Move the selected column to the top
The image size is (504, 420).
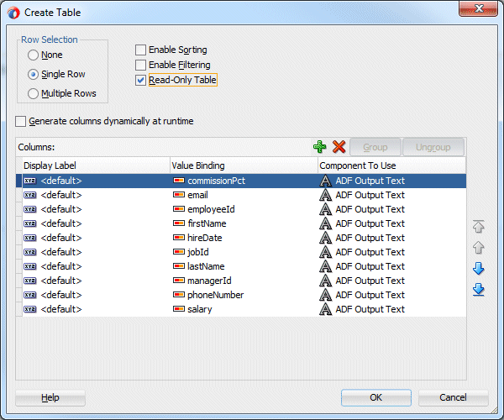tap(478, 227)
